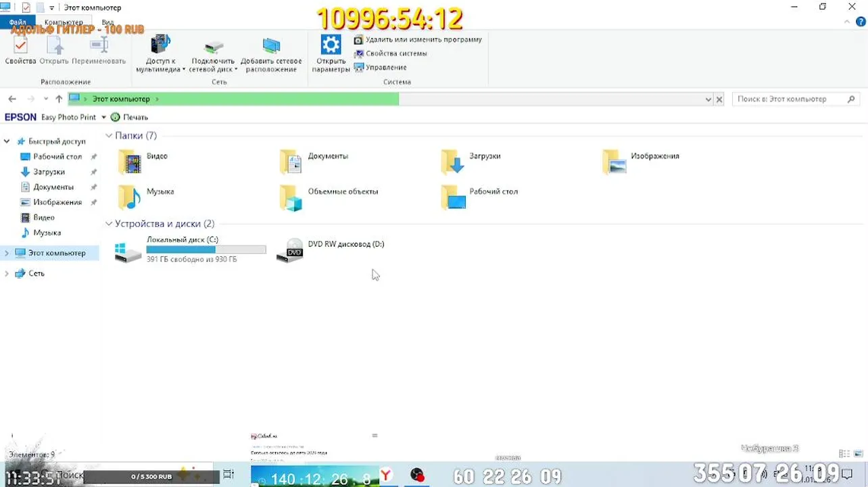Collapse the ribbon with chevron
The height and width of the screenshot is (487, 868).
click(848, 22)
